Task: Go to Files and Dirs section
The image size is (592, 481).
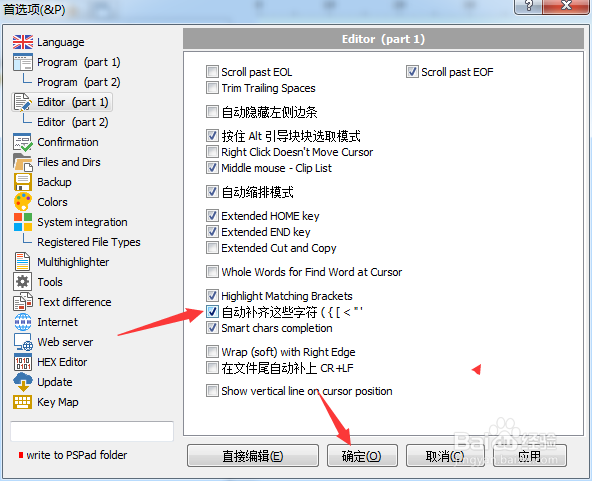Action: click(x=69, y=162)
